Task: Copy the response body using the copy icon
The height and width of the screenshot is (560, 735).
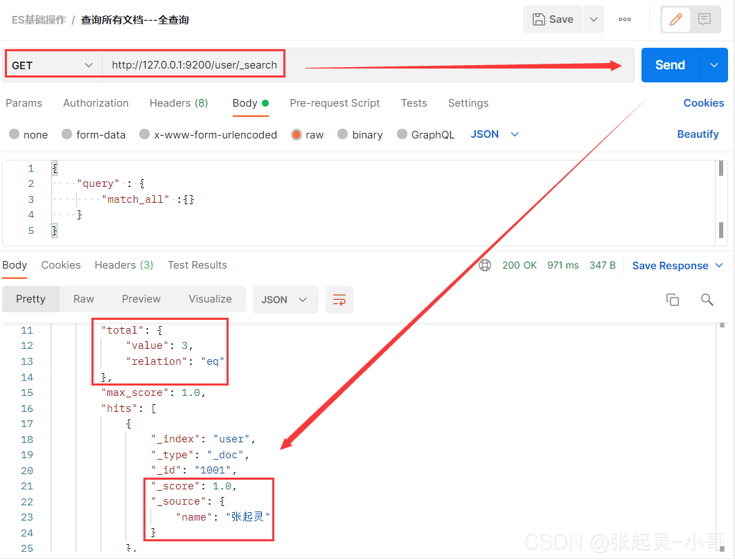Action: click(x=672, y=299)
